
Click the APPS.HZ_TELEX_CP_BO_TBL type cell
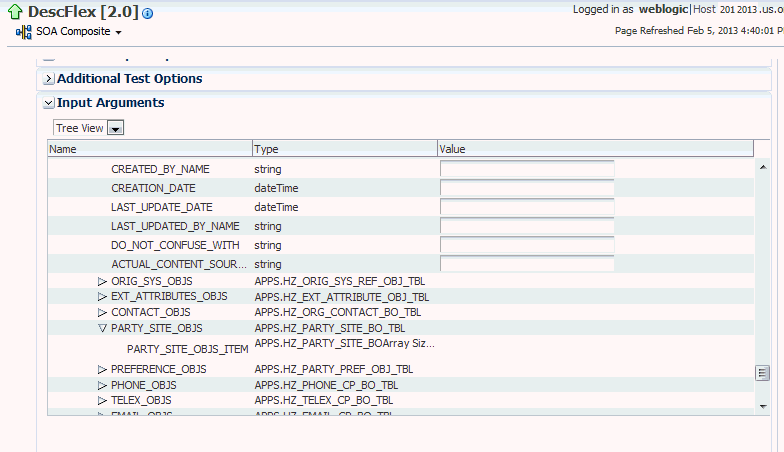[324, 400]
